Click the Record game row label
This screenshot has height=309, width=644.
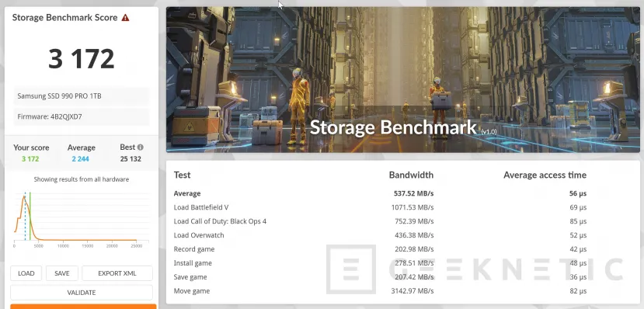194,249
